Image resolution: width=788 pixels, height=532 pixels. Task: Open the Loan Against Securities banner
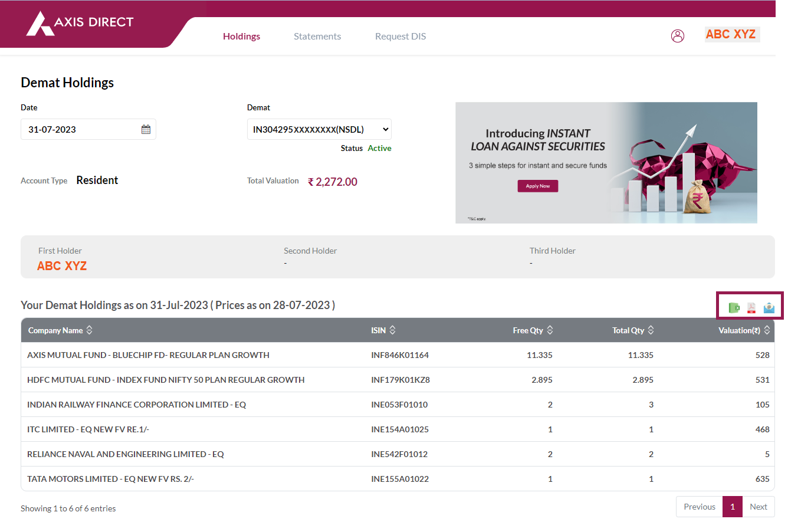tap(606, 163)
